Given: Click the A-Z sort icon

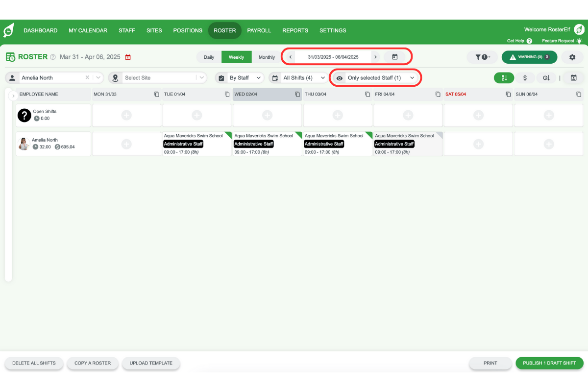Looking at the screenshot, I should pos(504,77).
